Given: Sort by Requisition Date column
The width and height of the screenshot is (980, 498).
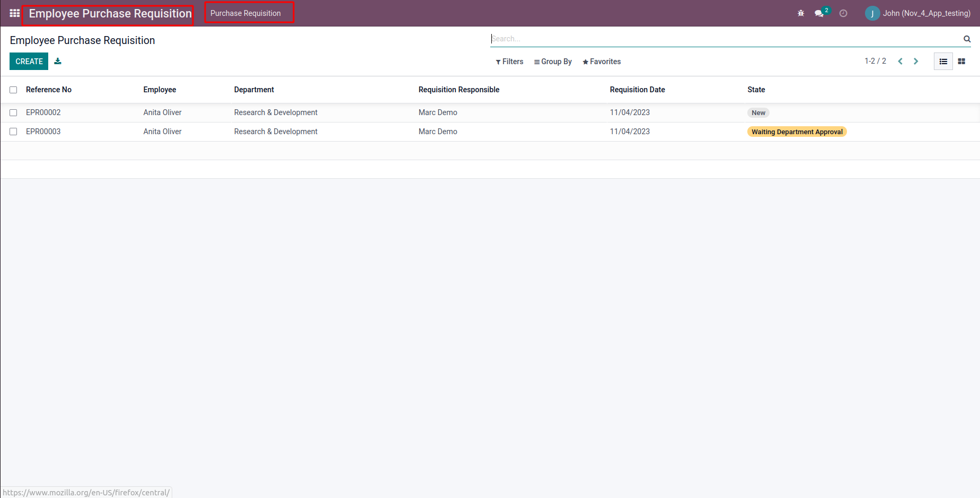Looking at the screenshot, I should click(637, 90).
